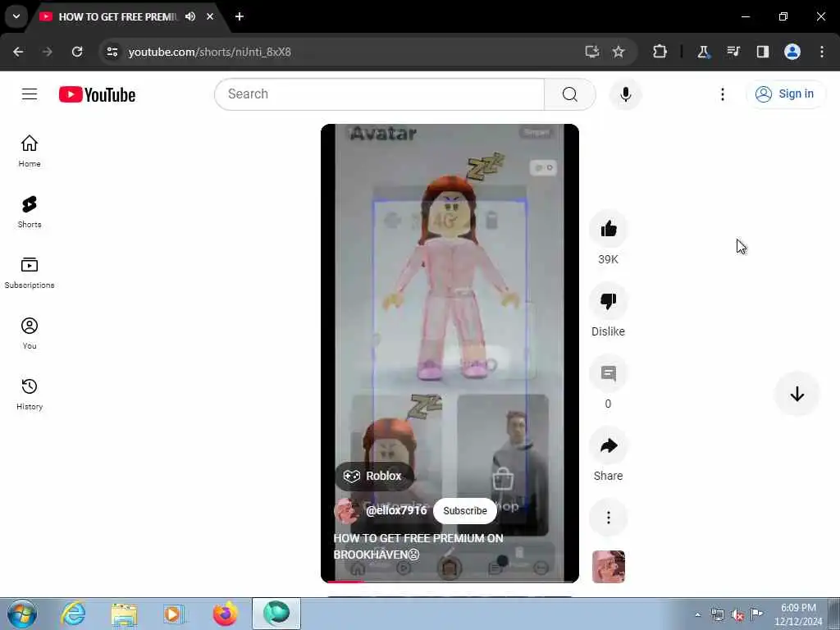This screenshot has width=840, height=630.
Task: Open the comments panel
Action: [x=608, y=373]
